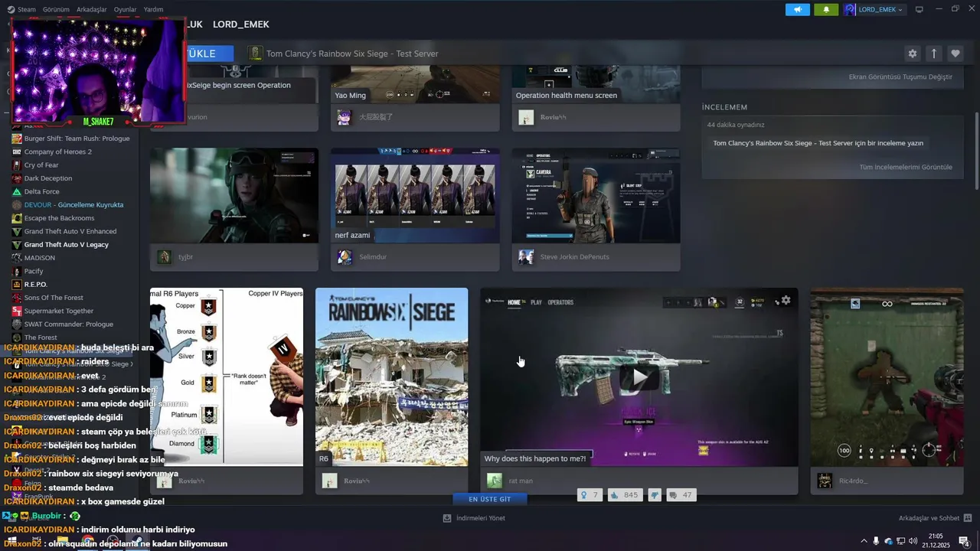Image resolution: width=980 pixels, height=551 pixels.
Task: Open the Arkadaşlar menu
Action: [x=92, y=9]
